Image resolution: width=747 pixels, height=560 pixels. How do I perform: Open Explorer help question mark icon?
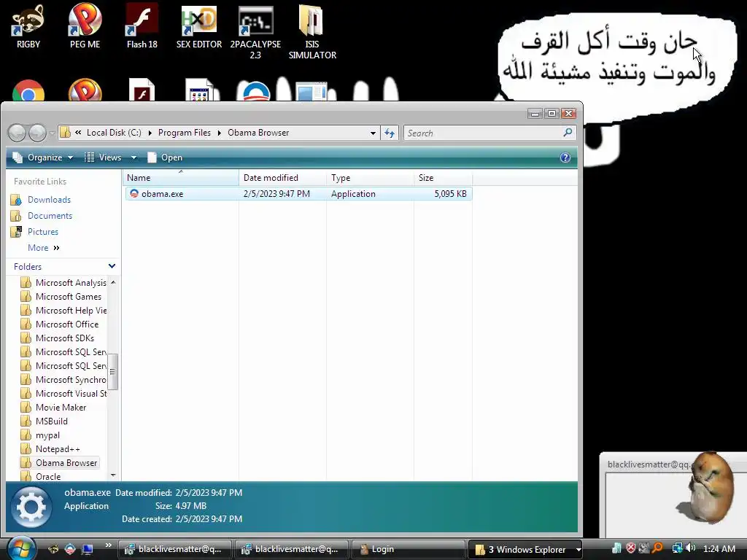(x=565, y=157)
